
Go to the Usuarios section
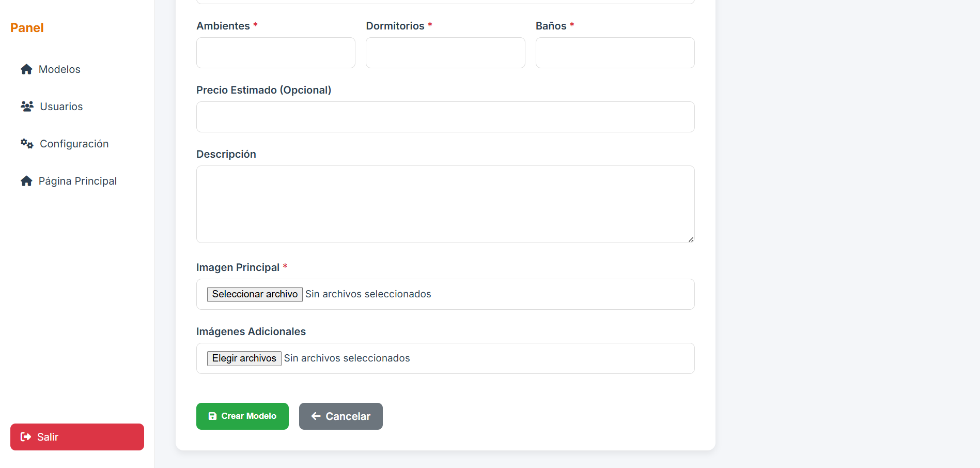[61, 107]
